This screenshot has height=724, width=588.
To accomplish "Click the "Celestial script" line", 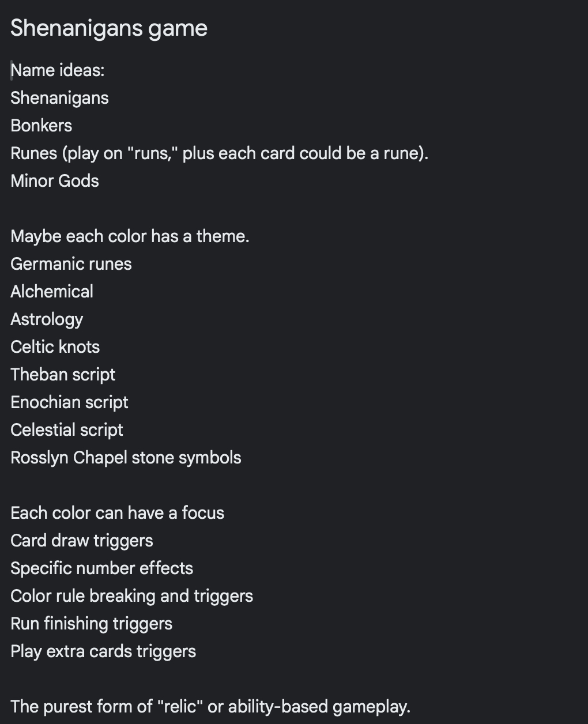I will pos(67,430).
